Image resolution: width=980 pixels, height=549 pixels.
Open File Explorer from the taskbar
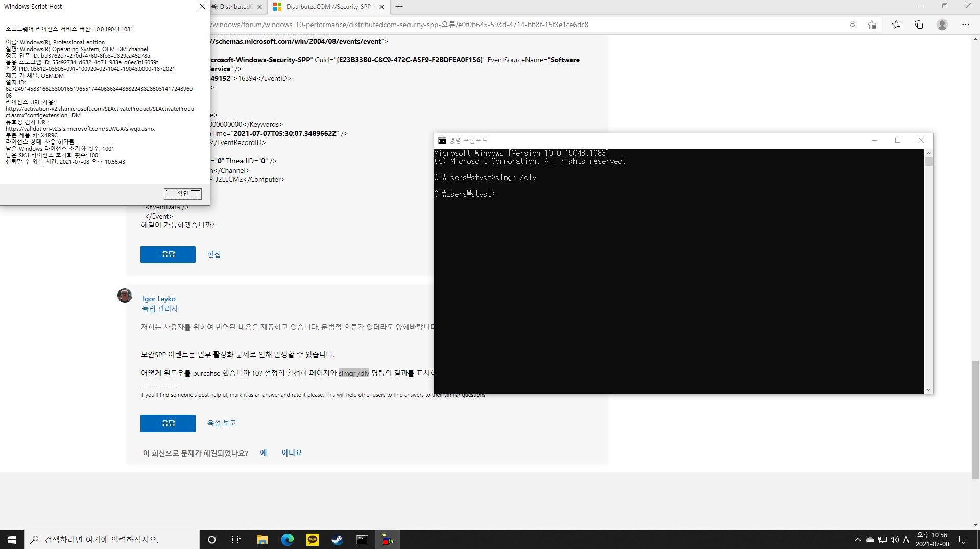point(262,539)
